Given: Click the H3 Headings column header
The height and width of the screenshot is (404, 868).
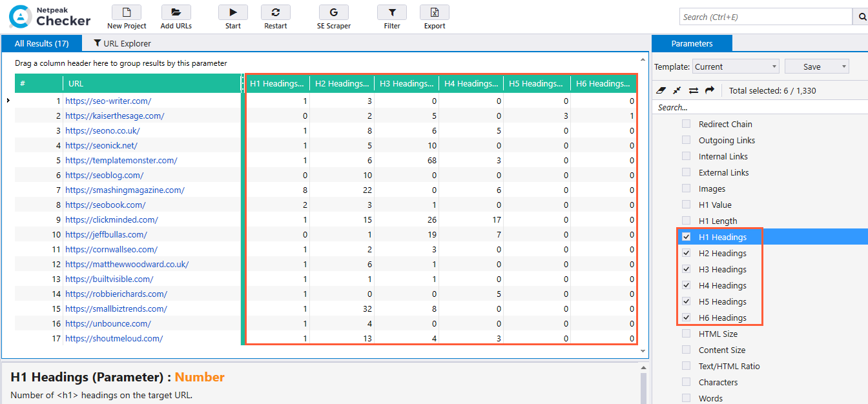Looking at the screenshot, I should [x=407, y=83].
